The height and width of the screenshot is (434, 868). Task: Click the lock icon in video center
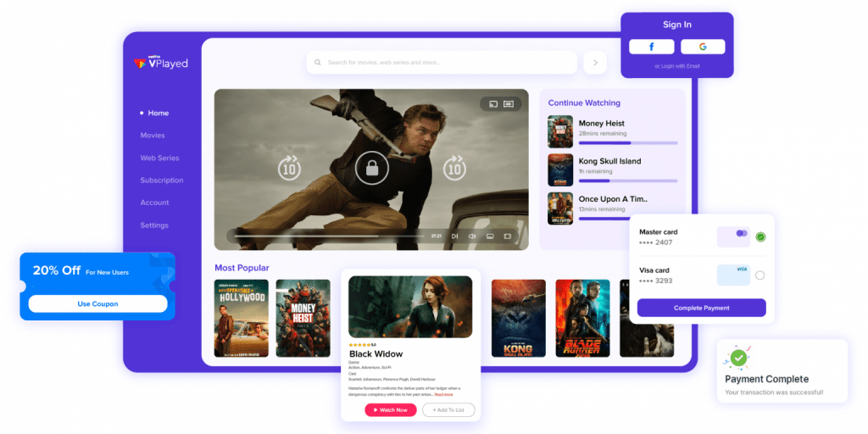click(x=372, y=168)
